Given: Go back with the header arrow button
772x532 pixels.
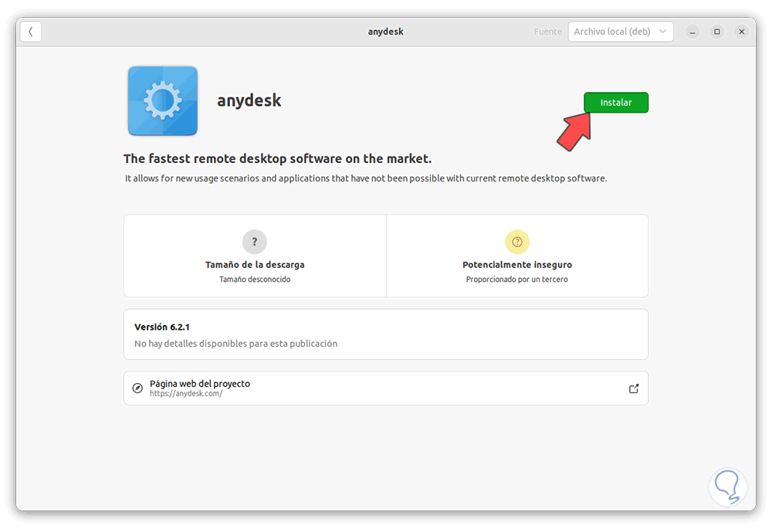Looking at the screenshot, I should (31, 32).
